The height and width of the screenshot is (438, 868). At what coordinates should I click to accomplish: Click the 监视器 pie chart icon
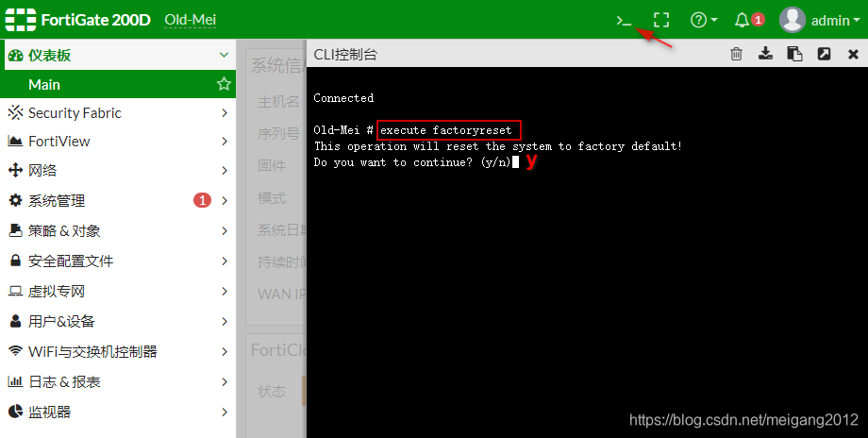(15, 412)
